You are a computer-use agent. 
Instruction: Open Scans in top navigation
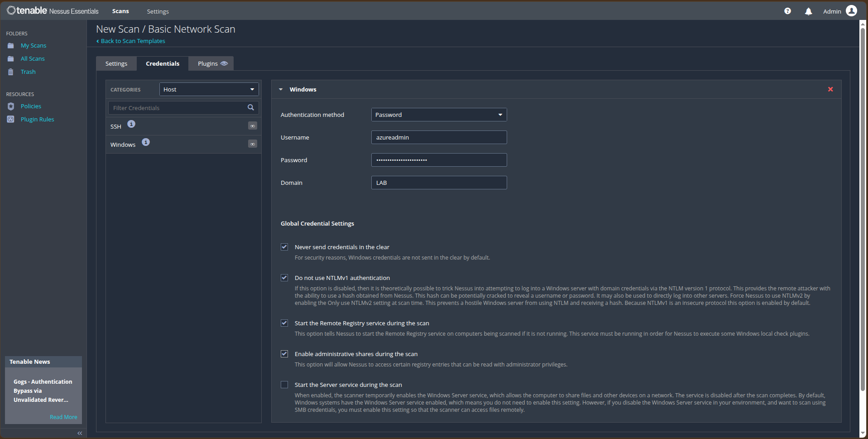coord(120,11)
